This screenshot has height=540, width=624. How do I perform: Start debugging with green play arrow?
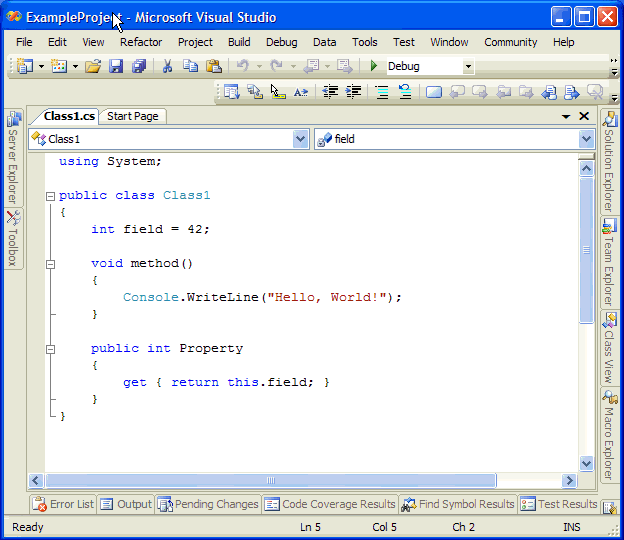point(373,66)
